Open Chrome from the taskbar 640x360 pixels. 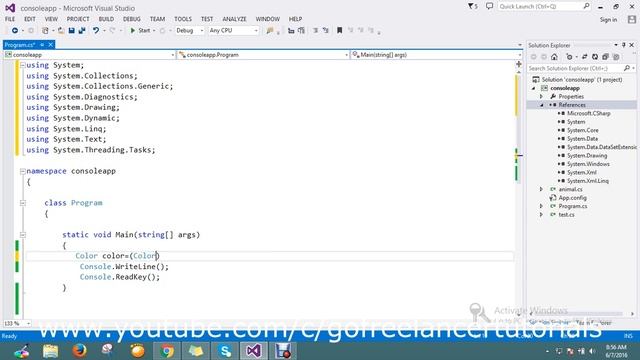(167, 351)
